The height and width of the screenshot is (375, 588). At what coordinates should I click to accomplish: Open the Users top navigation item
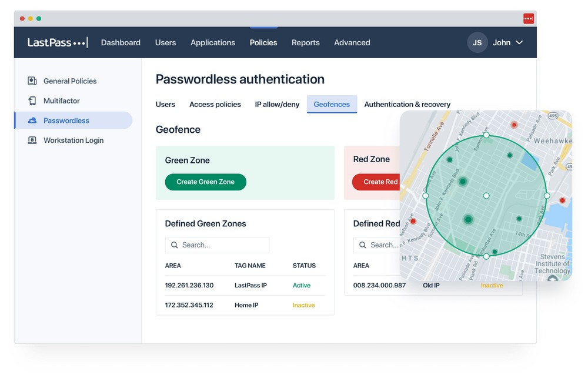pos(165,42)
